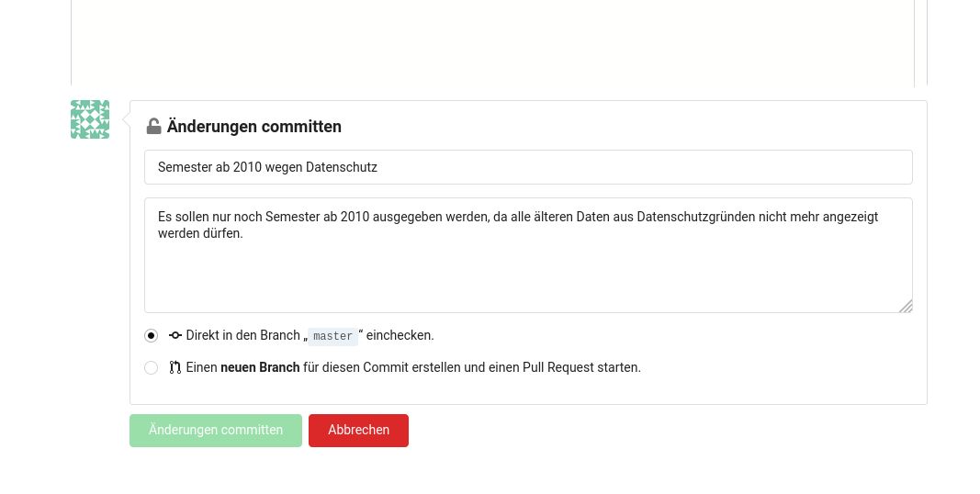
Task: Click the 'master' branch name tag
Action: click(x=332, y=336)
